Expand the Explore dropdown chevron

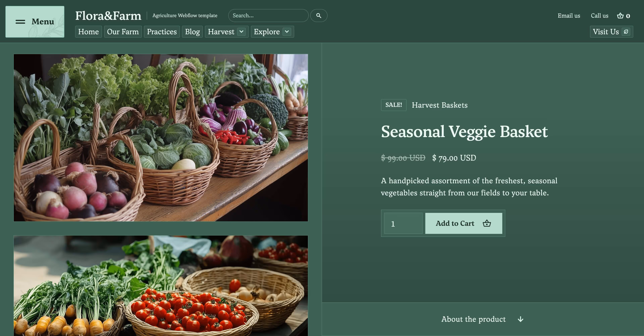point(287,32)
